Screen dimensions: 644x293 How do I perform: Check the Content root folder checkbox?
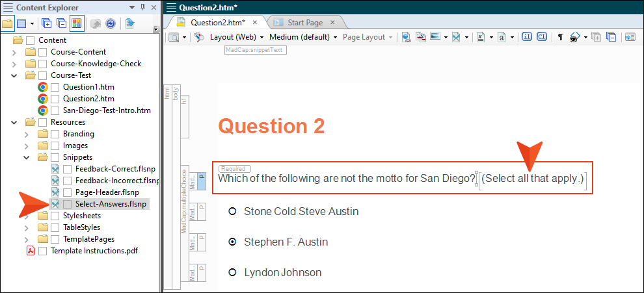coord(30,41)
